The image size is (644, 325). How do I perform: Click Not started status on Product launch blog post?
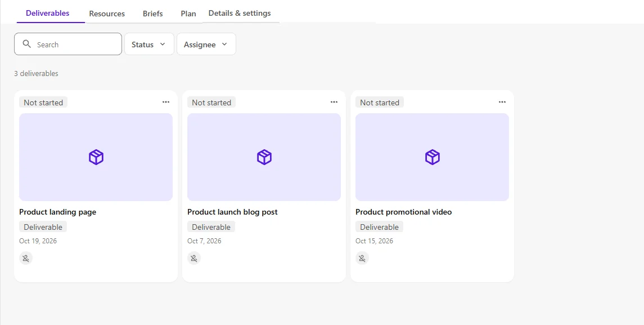click(211, 103)
